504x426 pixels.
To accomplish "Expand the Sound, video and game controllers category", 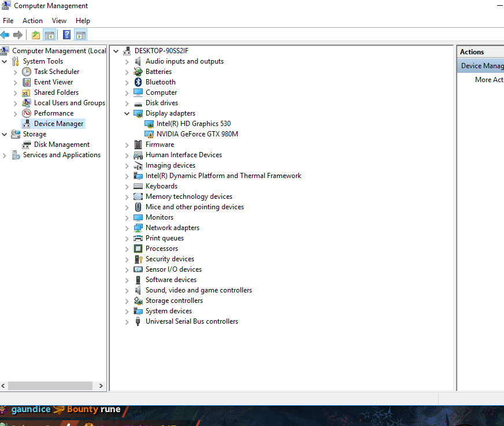I will pos(127,291).
